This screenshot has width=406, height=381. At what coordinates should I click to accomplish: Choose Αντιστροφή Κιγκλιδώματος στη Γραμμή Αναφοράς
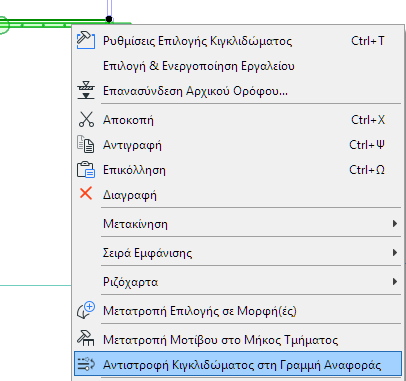(x=238, y=364)
